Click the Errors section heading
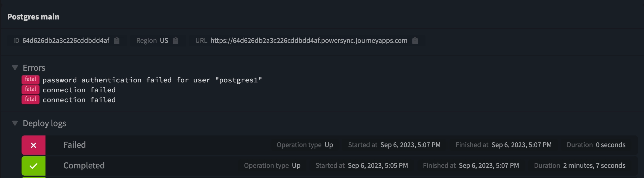This screenshot has height=178, width=644. [34, 68]
